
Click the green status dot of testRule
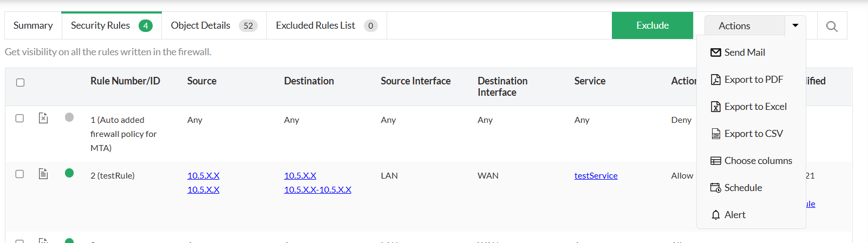69,173
